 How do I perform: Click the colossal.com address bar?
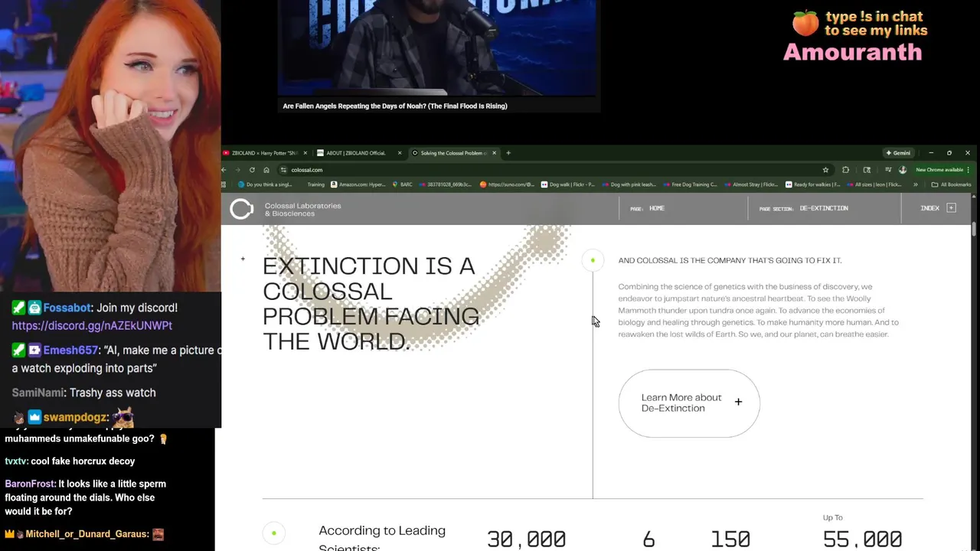click(551, 170)
